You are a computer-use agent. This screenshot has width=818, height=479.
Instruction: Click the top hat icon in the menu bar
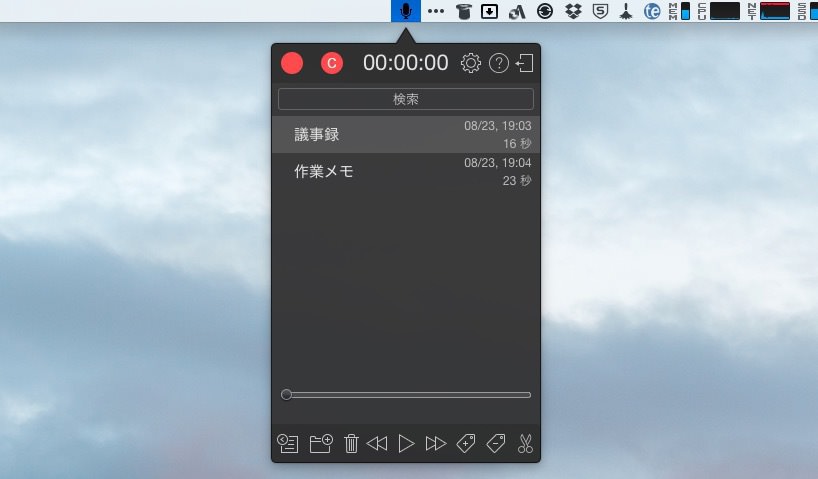(463, 11)
